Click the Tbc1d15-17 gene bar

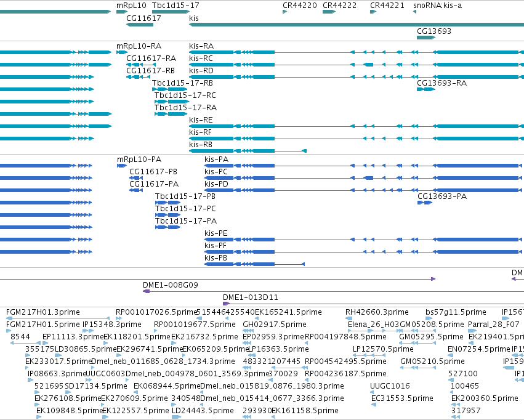tap(171, 12)
